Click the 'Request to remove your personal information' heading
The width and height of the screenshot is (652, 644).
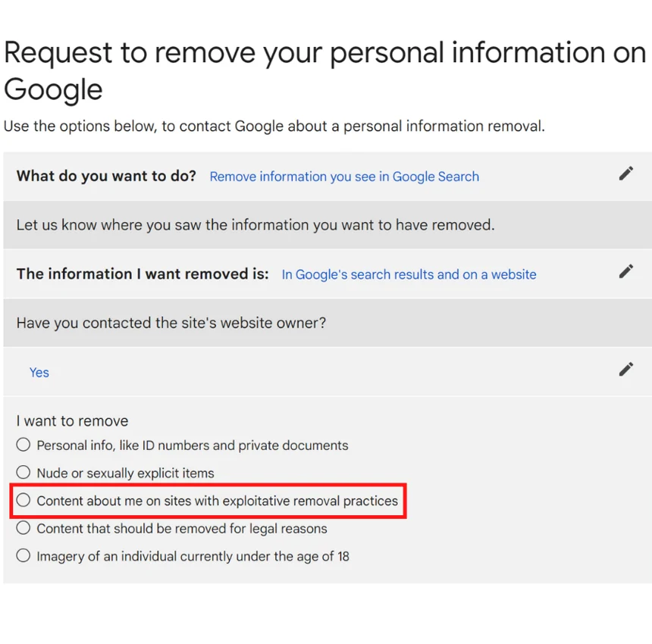[324, 70]
